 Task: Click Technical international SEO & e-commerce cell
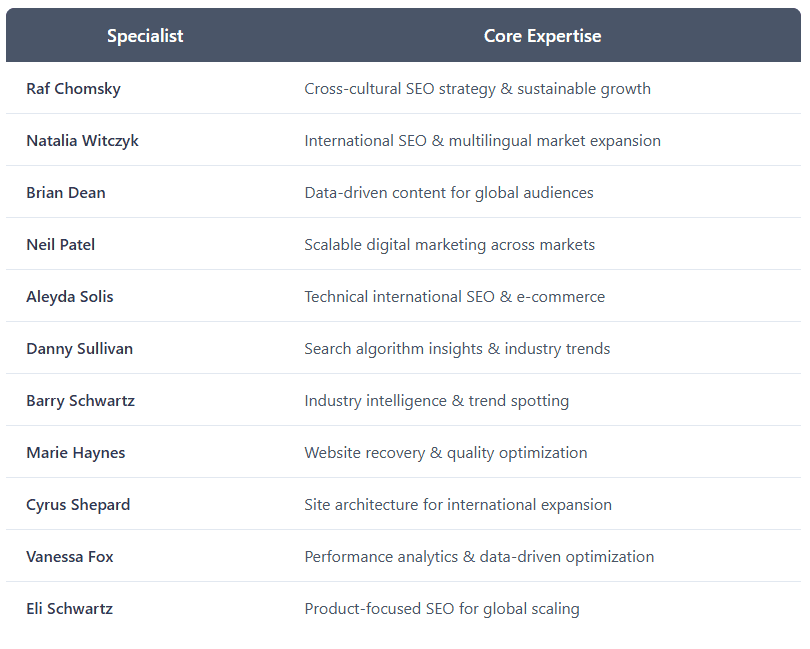click(x=454, y=297)
